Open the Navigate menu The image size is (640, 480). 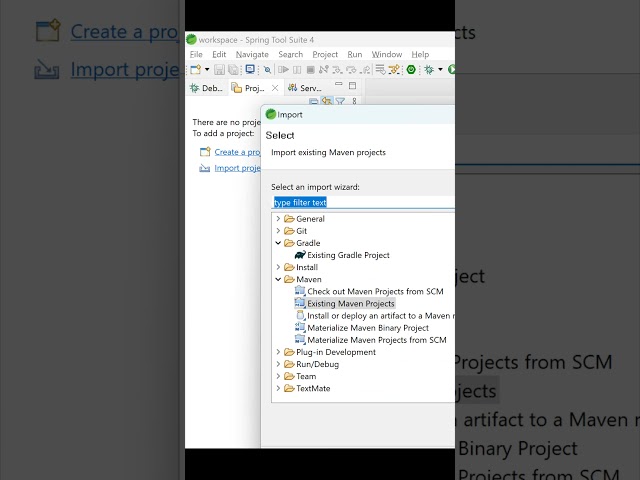click(252, 54)
